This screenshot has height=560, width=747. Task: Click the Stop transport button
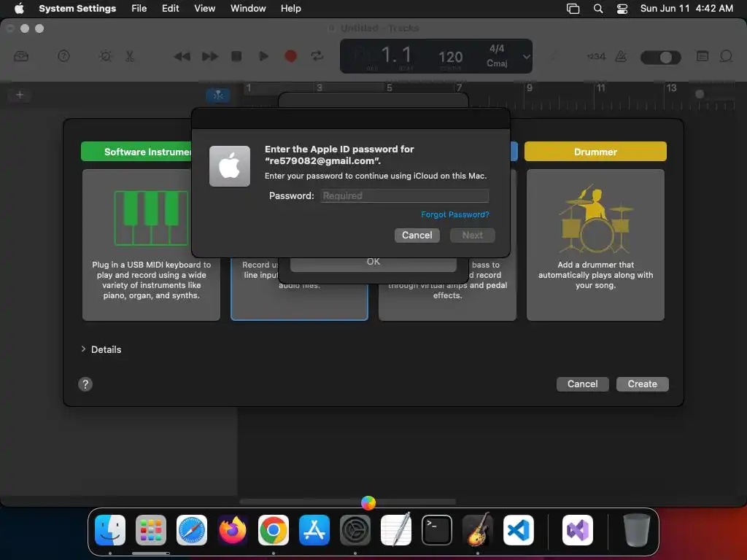(236, 56)
